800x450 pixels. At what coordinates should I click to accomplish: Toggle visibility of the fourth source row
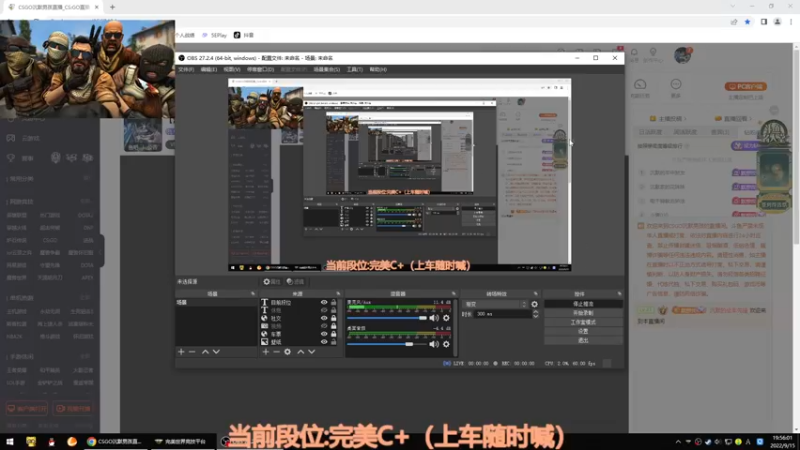324,326
